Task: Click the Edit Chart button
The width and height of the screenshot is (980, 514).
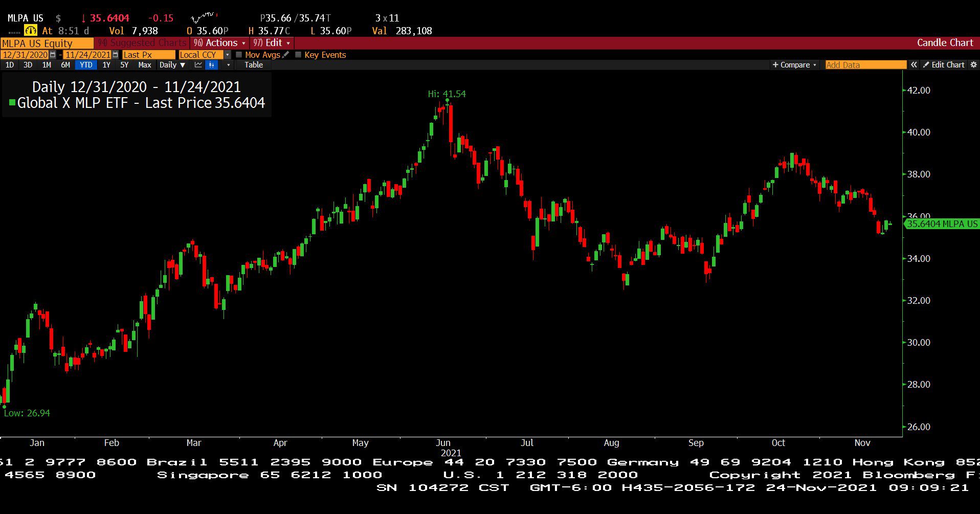Action: [943, 65]
